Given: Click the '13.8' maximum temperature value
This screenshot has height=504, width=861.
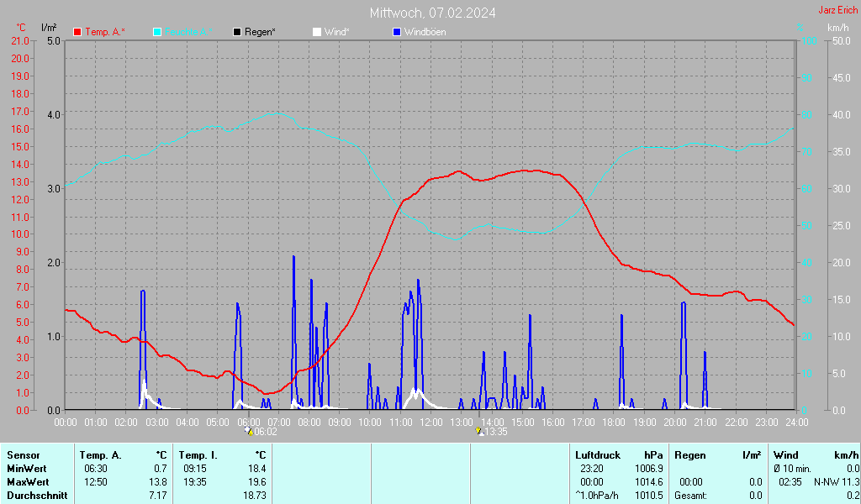Looking at the screenshot, I should click(158, 482).
